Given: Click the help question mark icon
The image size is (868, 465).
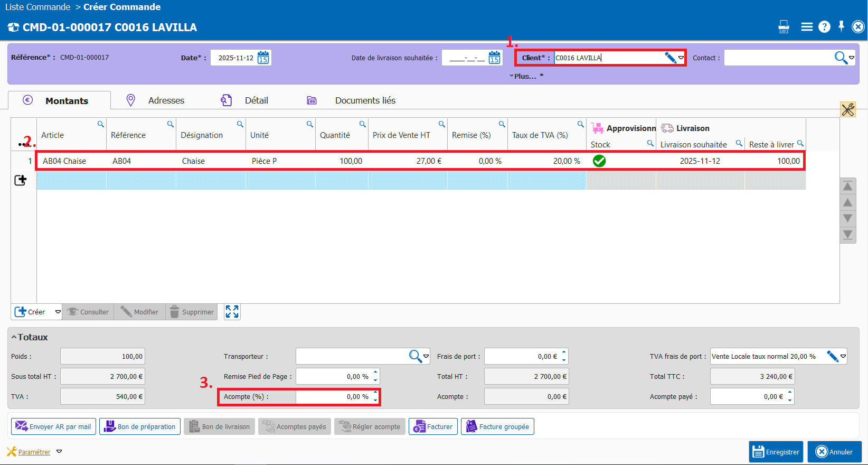Looking at the screenshot, I should coord(824,27).
